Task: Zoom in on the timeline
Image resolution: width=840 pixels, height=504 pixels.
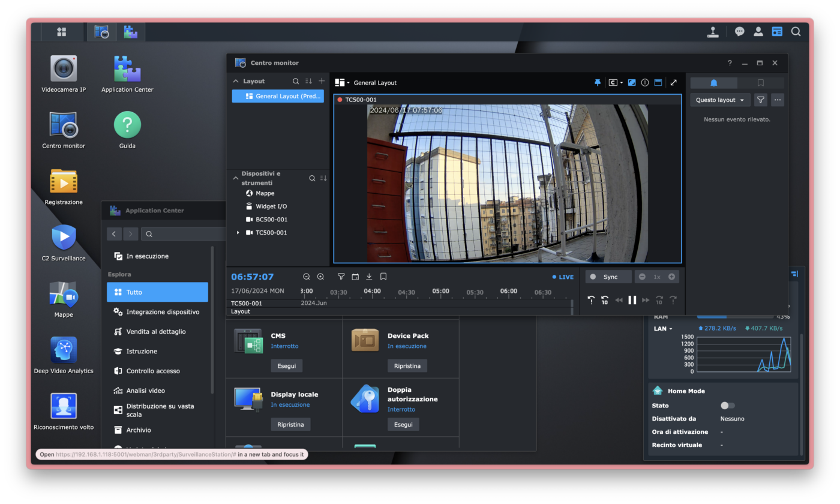Action: tap(320, 277)
